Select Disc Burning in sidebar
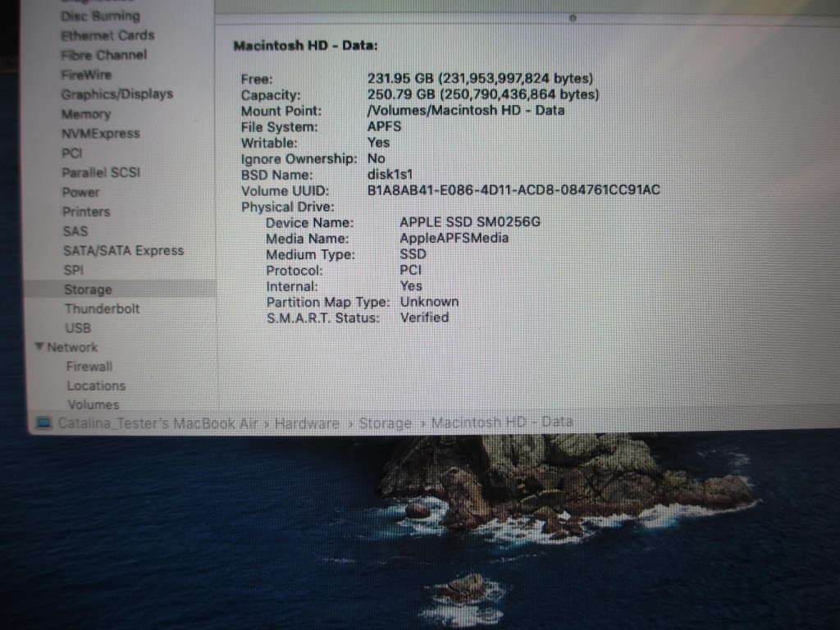This screenshot has height=630, width=840. 100,16
